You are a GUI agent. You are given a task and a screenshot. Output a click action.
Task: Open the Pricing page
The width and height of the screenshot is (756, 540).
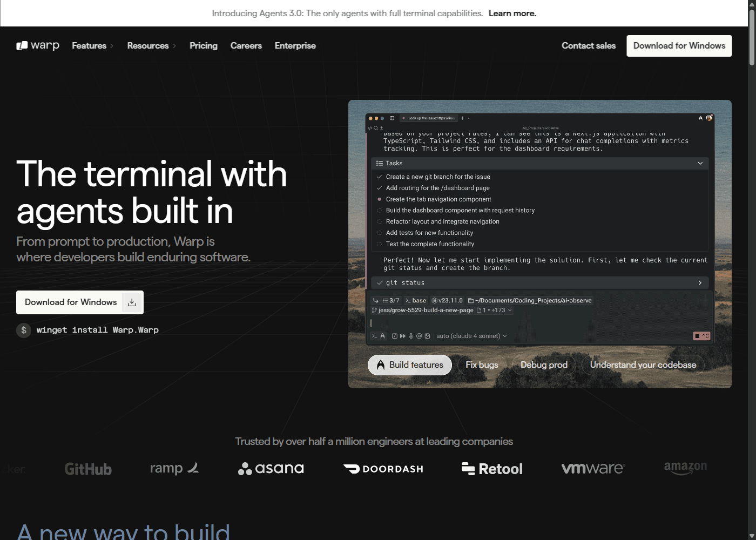click(204, 46)
